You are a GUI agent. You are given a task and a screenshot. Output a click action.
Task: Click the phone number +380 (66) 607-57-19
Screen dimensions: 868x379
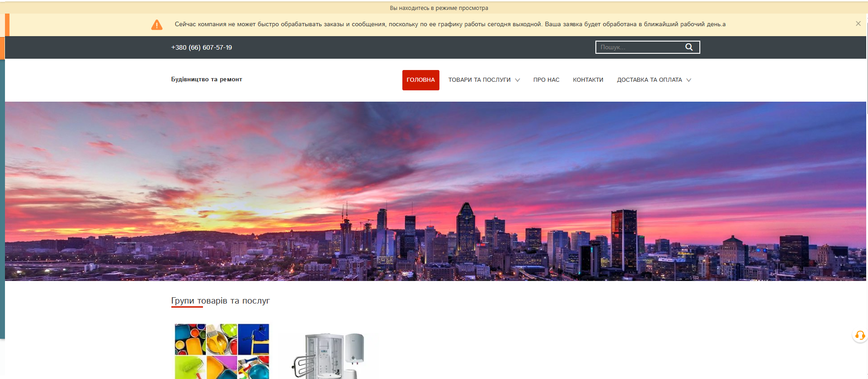coord(202,47)
